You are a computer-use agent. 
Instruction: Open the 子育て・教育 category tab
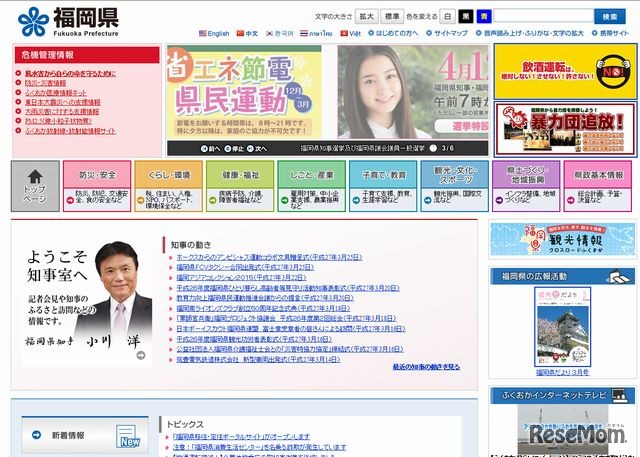(383, 175)
